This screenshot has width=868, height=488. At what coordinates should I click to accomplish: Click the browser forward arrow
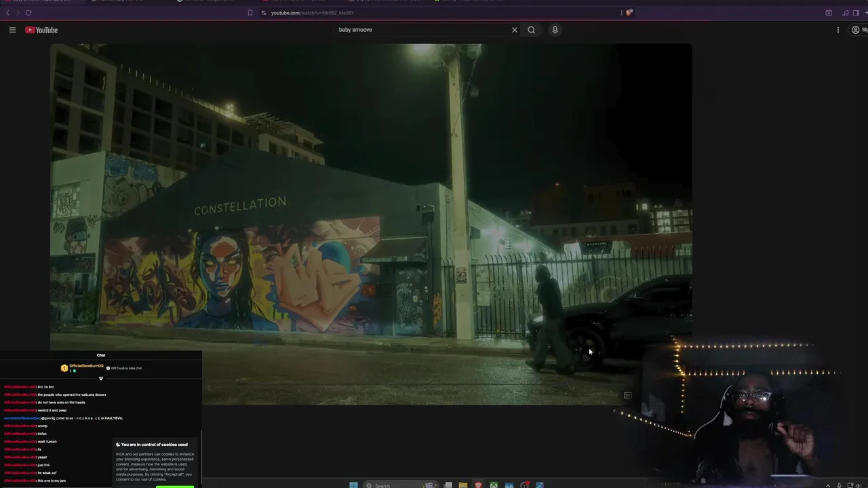(17, 13)
